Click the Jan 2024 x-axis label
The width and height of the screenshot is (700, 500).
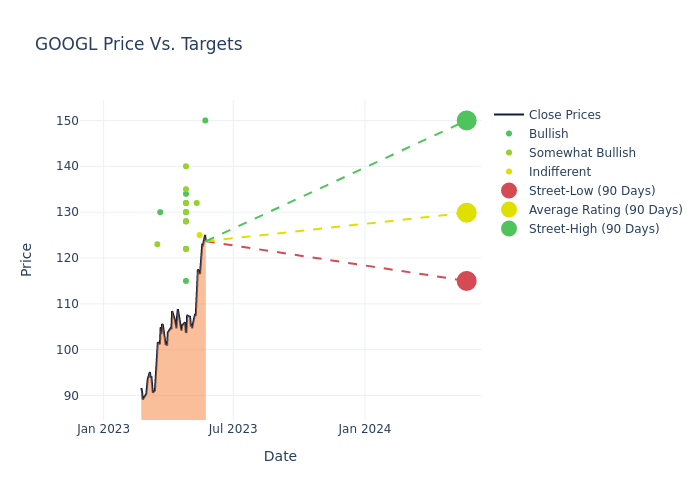364,429
